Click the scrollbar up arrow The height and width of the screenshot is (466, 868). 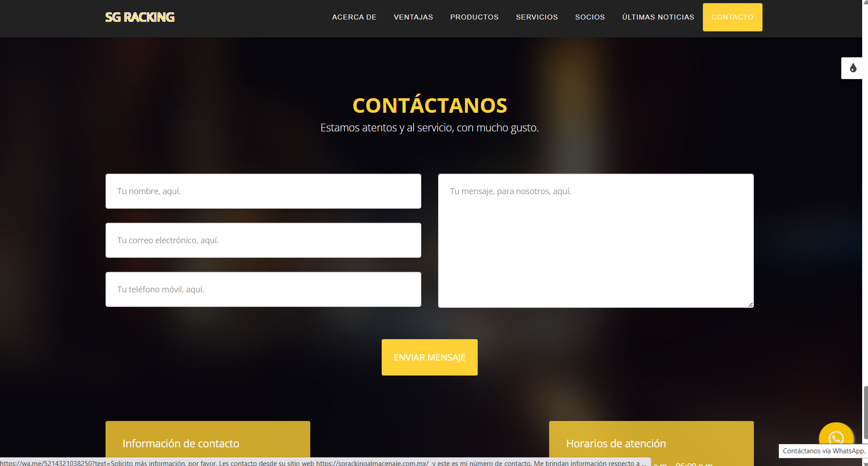pyautogui.click(x=865, y=3)
